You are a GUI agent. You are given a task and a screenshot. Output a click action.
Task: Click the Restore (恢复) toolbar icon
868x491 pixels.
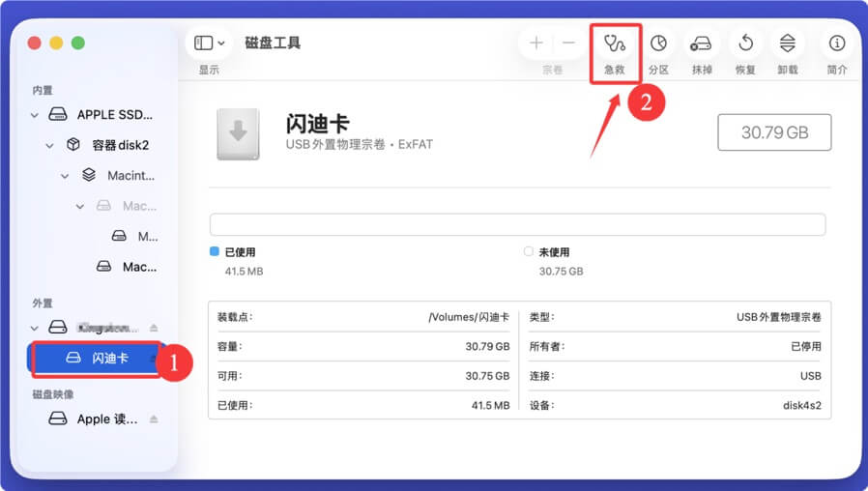click(745, 43)
